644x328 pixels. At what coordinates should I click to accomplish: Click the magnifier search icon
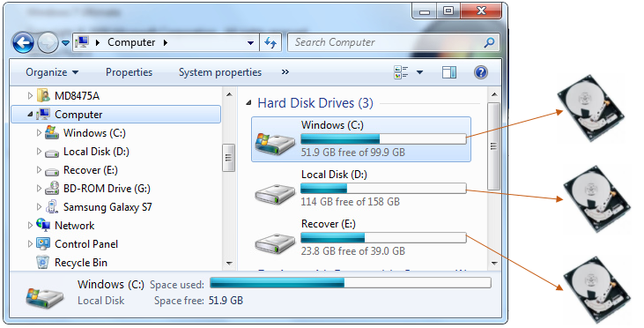(x=489, y=42)
